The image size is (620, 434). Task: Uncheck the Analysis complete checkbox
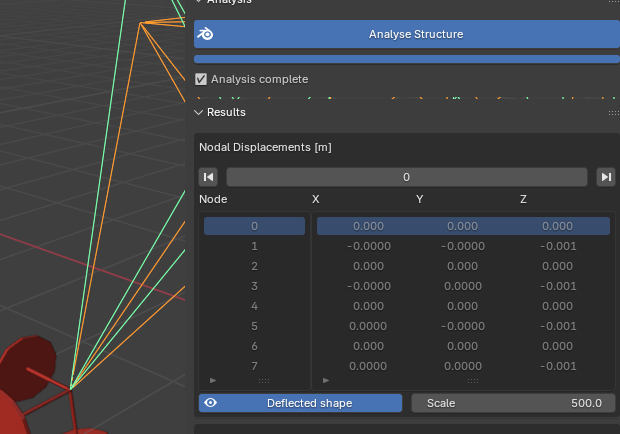(x=201, y=79)
